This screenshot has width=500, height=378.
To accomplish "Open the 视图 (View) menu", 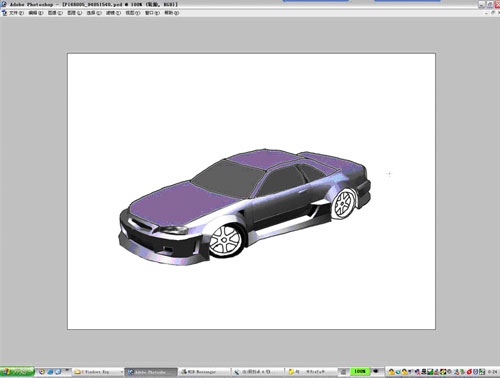I will 133,13.
